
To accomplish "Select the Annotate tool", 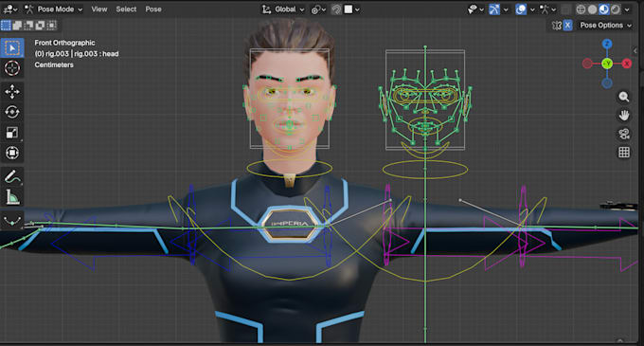I will click(12, 176).
